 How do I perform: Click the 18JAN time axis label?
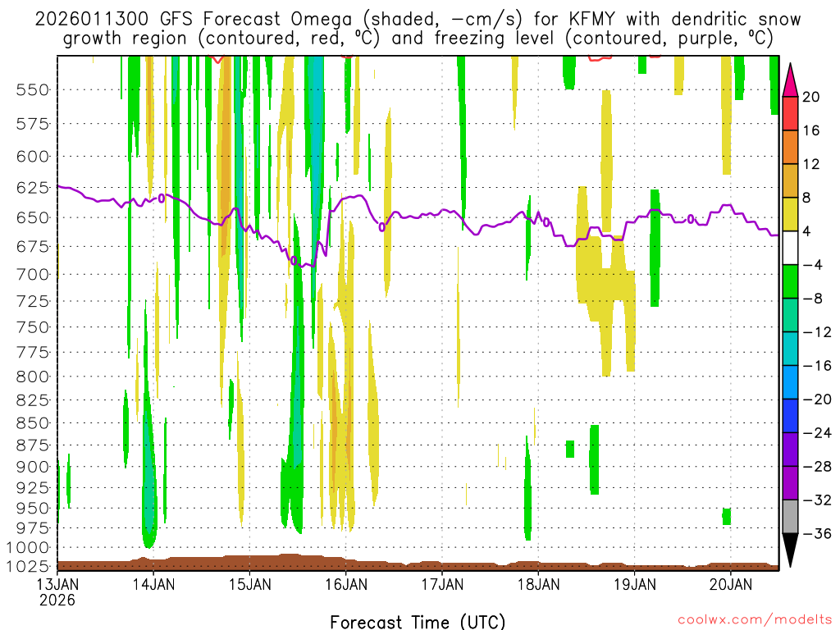(538, 584)
